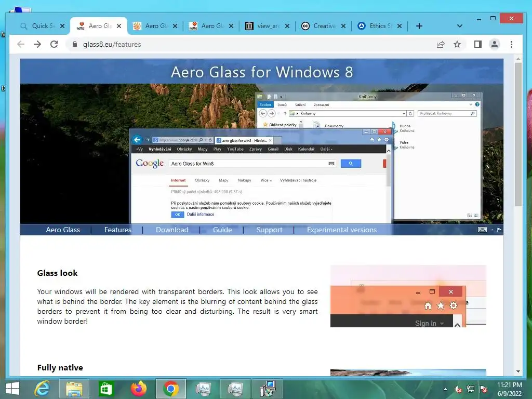Launch Internet Explorer from the taskbar
532x399 pixels.
(x=43, y=389)
